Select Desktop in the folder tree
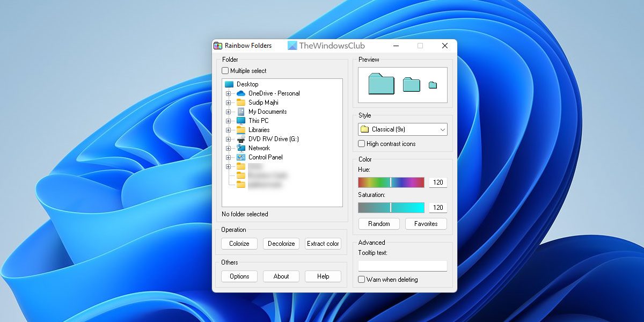Image resolution: width=644 pixels, height=322 pixels. [x=247, y=84]
